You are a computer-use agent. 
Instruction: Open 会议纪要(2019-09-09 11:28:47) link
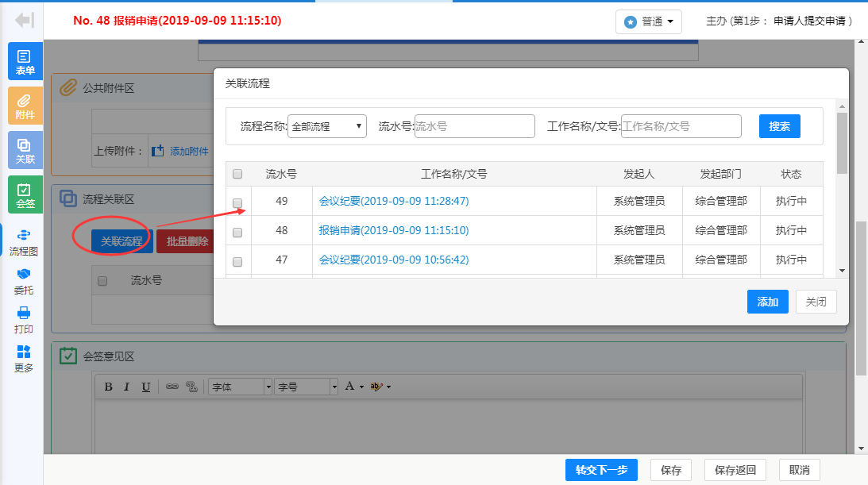(394, 202)
